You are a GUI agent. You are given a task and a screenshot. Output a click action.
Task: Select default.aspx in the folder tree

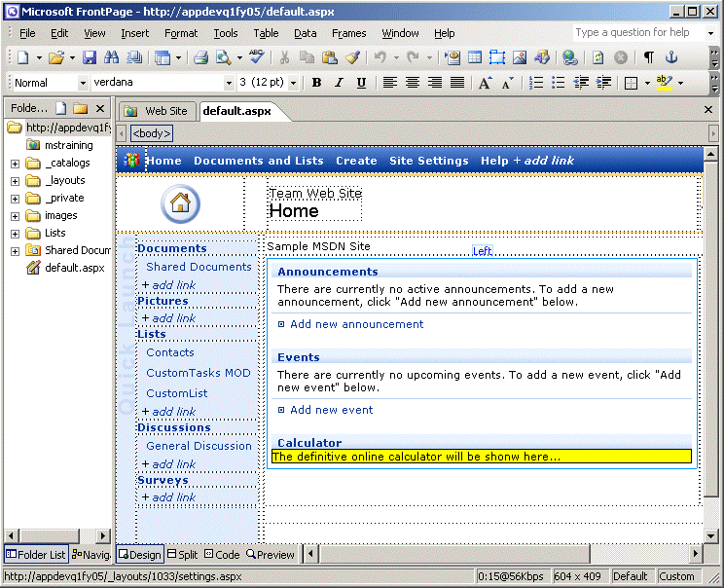coord(74,268)
